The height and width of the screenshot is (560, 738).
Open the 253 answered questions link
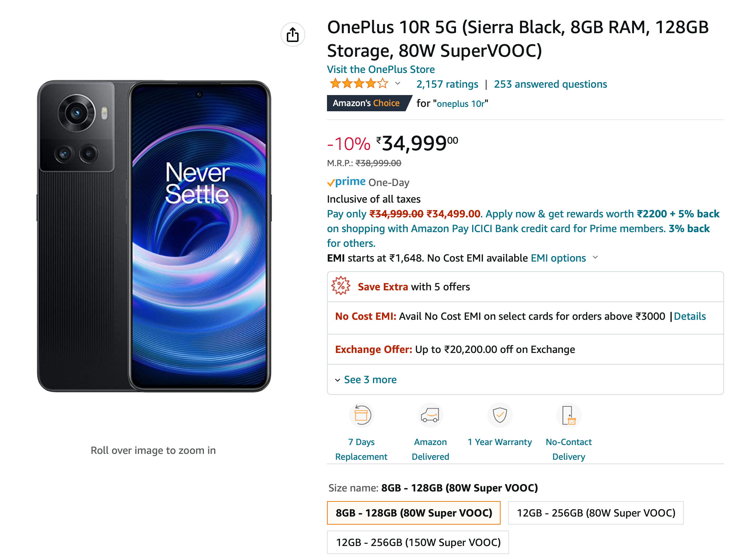coord(550,84)
